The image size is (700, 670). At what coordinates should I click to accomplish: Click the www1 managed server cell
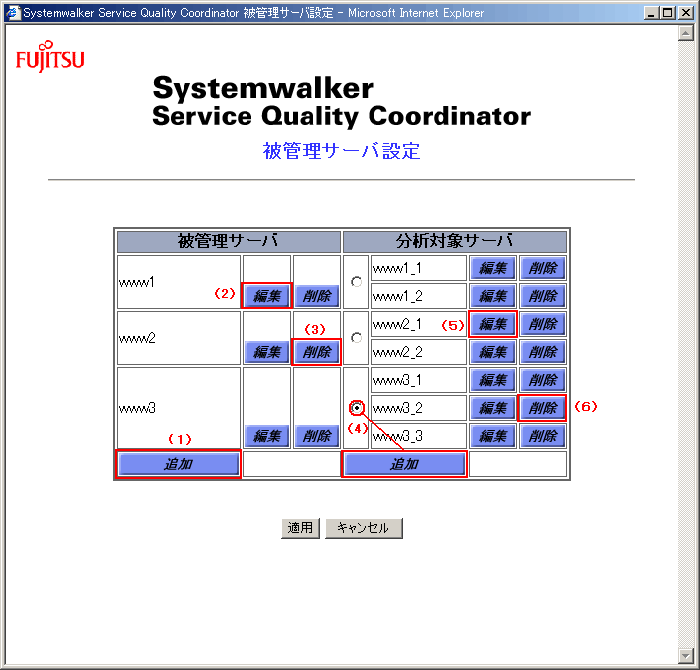(x=179, y=282)
